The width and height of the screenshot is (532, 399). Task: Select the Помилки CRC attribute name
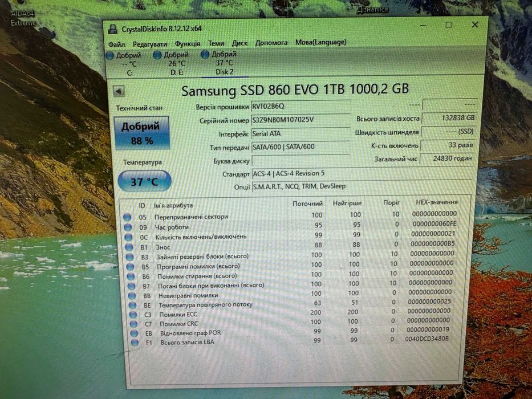(x=178, y=324)
